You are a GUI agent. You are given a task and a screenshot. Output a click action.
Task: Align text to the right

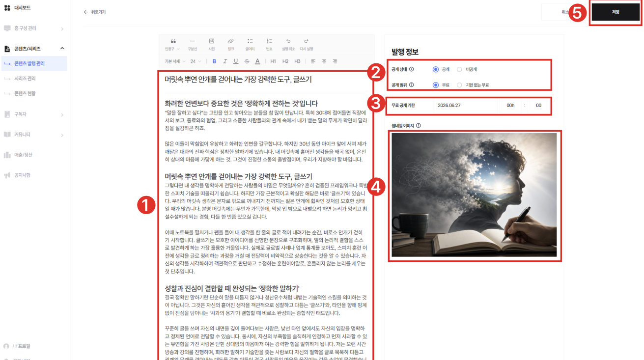335,61
